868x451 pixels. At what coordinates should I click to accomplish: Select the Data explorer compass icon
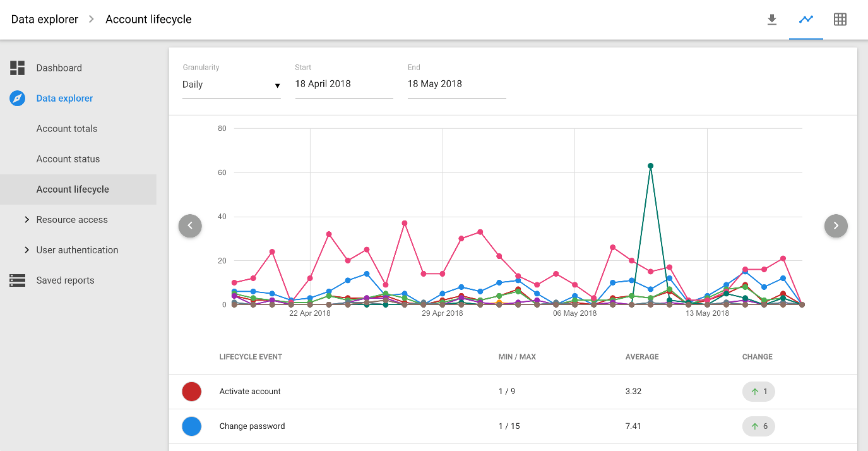(17, 98)
